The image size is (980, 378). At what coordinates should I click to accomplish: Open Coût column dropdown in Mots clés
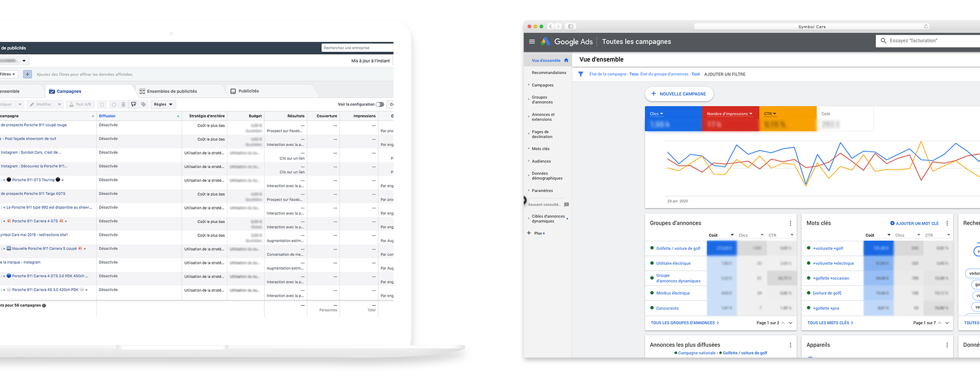pos(878,235)
